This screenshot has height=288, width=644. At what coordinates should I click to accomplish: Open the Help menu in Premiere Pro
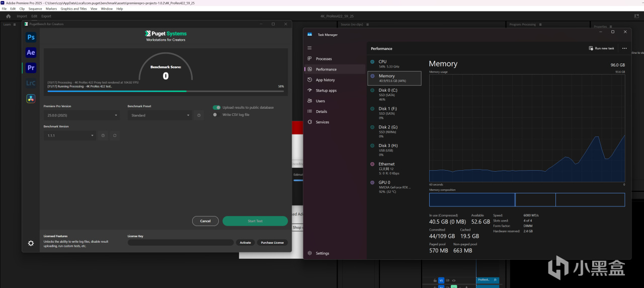[119, 9]
